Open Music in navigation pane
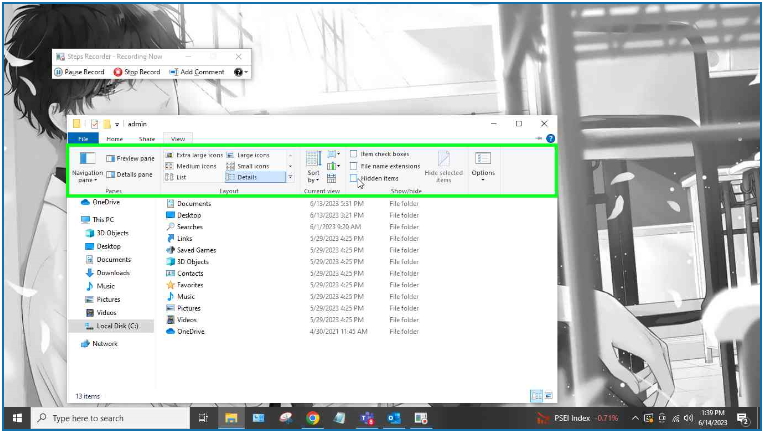 [100, 286]
